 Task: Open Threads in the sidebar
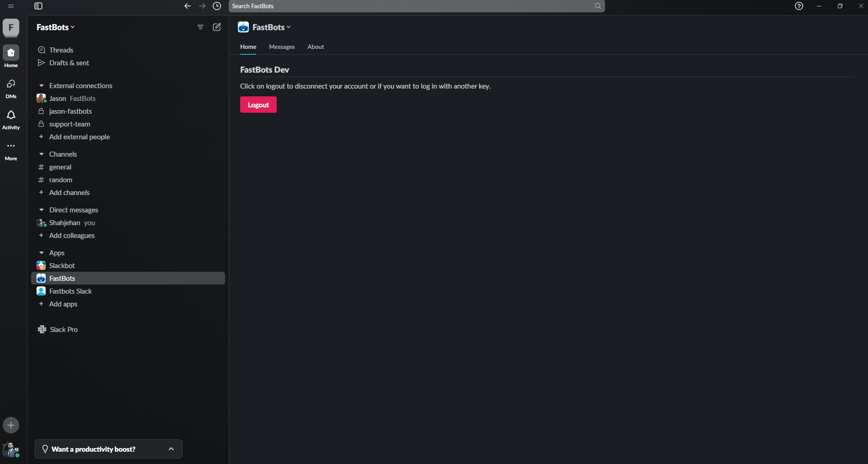[128, 50]
